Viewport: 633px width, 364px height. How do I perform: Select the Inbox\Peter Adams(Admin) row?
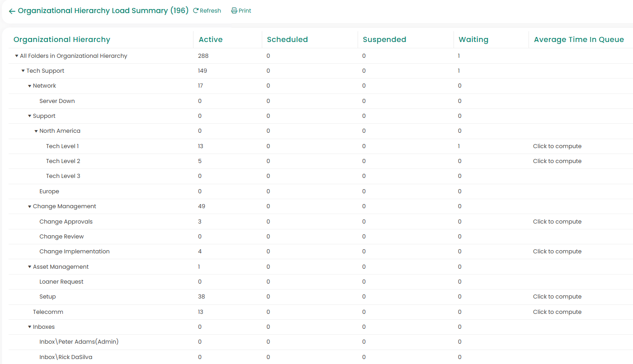[79, 342]
